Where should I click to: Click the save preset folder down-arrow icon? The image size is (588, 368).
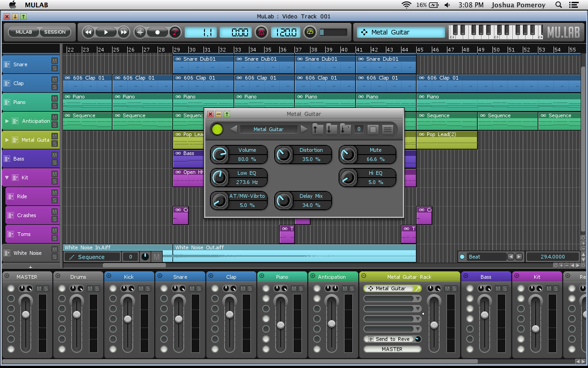(x=332, y=129)
